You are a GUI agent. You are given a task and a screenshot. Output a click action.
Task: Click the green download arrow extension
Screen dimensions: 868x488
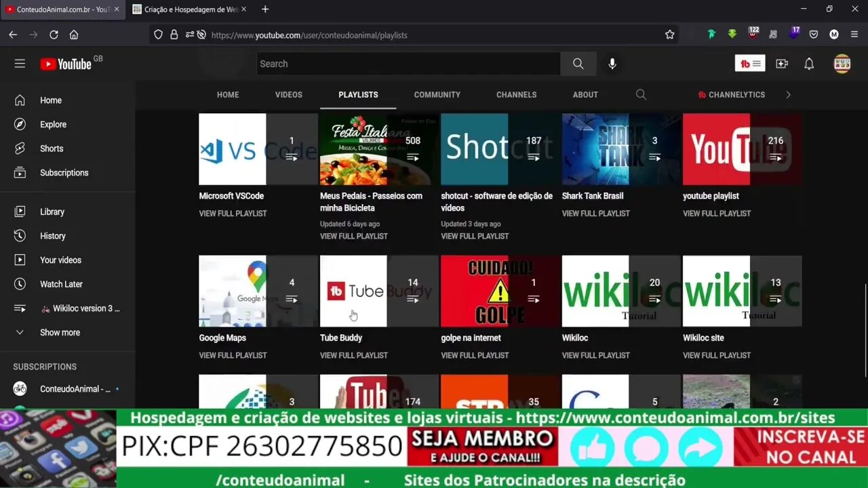click(732, 35)
